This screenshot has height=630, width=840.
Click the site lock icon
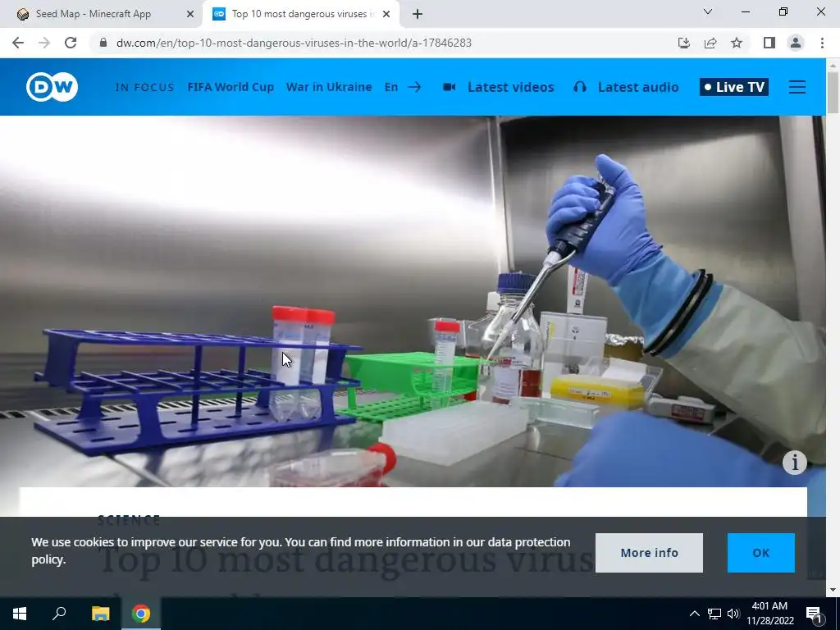coord(103,43)
